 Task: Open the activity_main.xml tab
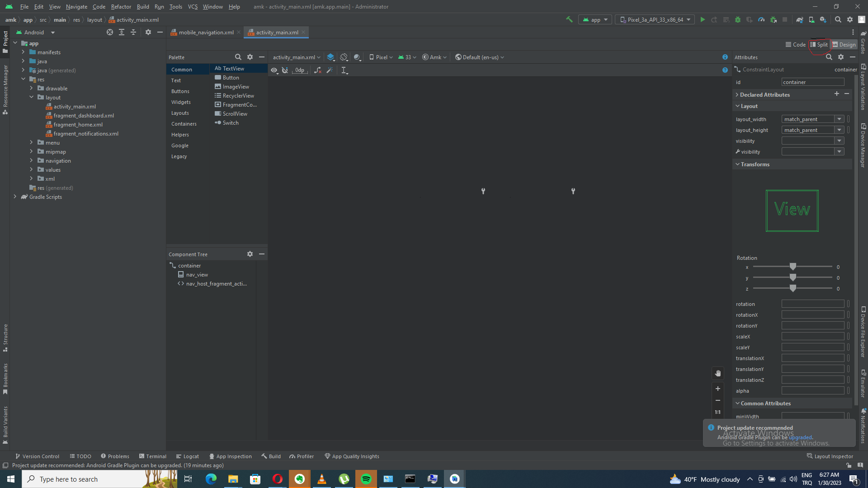click(x=277, y=32)
